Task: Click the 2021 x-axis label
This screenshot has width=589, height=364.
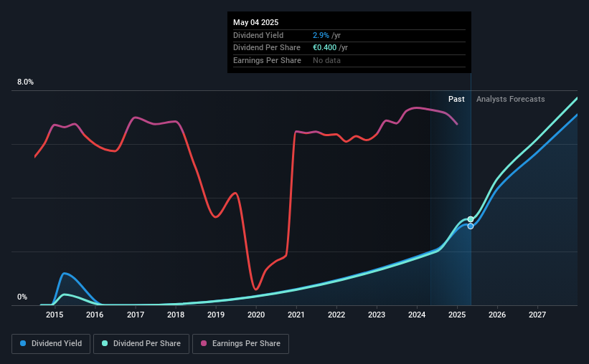Action: 296,315
